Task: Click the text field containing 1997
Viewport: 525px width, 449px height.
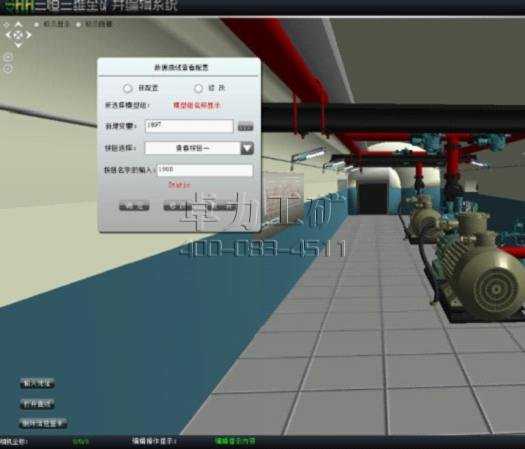Action: click(189, 126)
